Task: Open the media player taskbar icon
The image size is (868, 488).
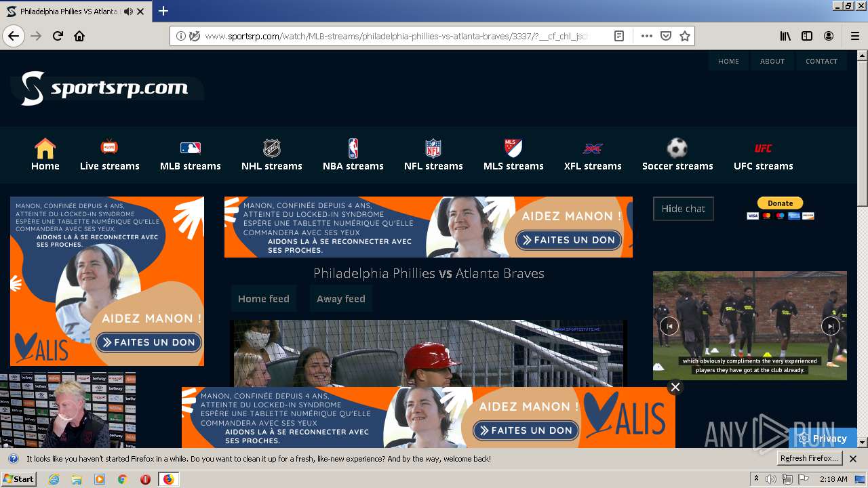Action: click(100, 479)
